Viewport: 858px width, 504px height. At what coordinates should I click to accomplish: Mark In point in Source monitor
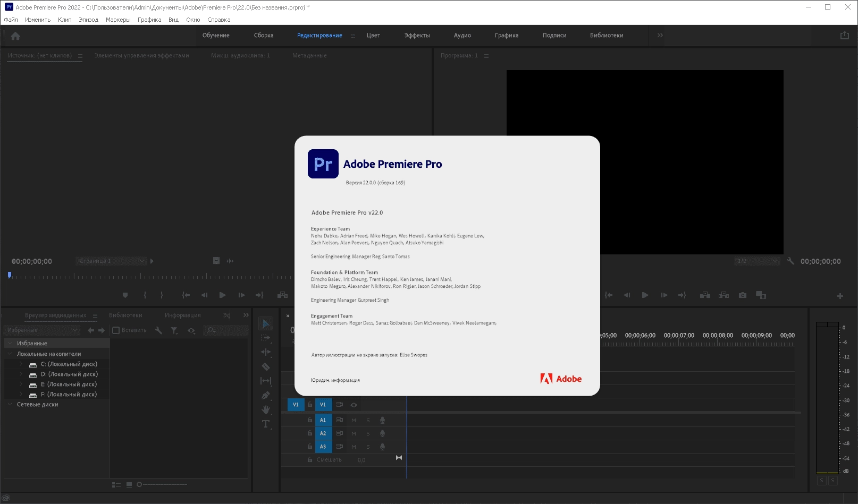(145, 295)
